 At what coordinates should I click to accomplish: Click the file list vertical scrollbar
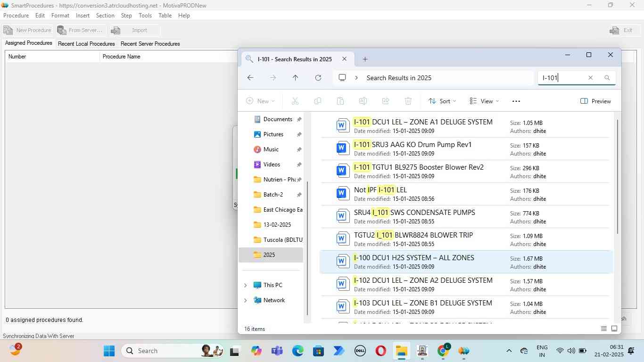point(617,177)
